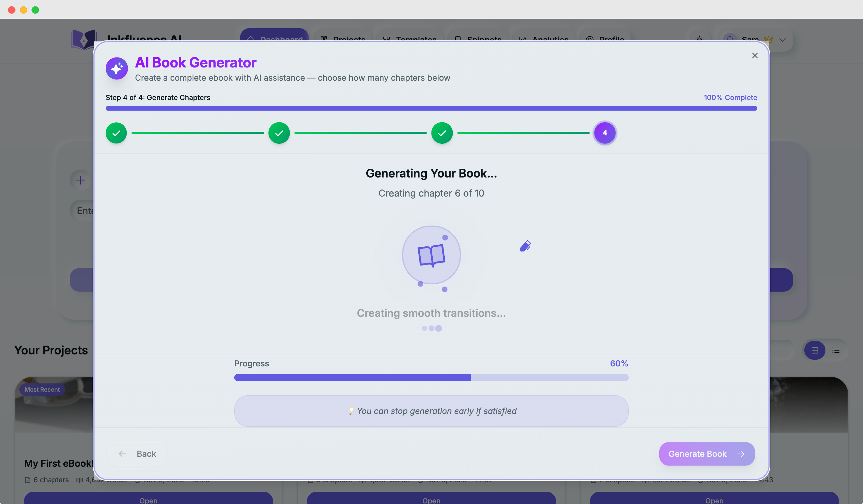The width and height of the screenshot is (863, 504).
Task: Click the Analytics chart icon in navigation
Action: (x=522, y=39)
